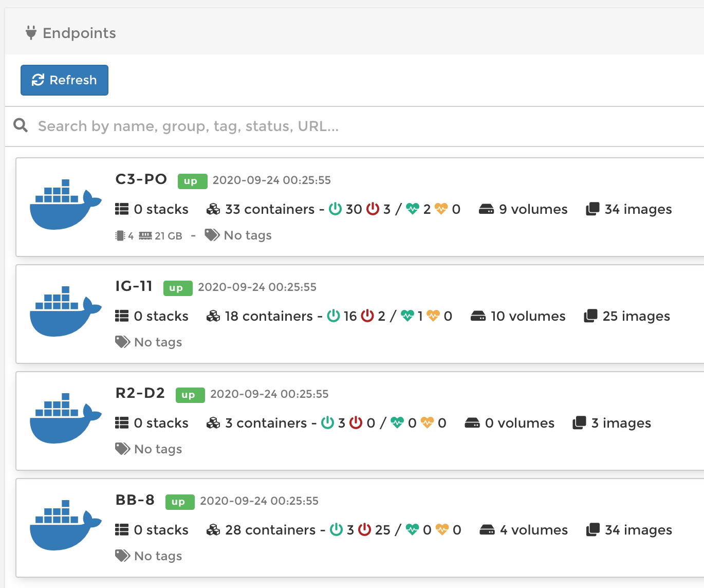704x588 pixels.
Task: Click the red stopped power icon on IG-11
Action: (x=368, y=316)
